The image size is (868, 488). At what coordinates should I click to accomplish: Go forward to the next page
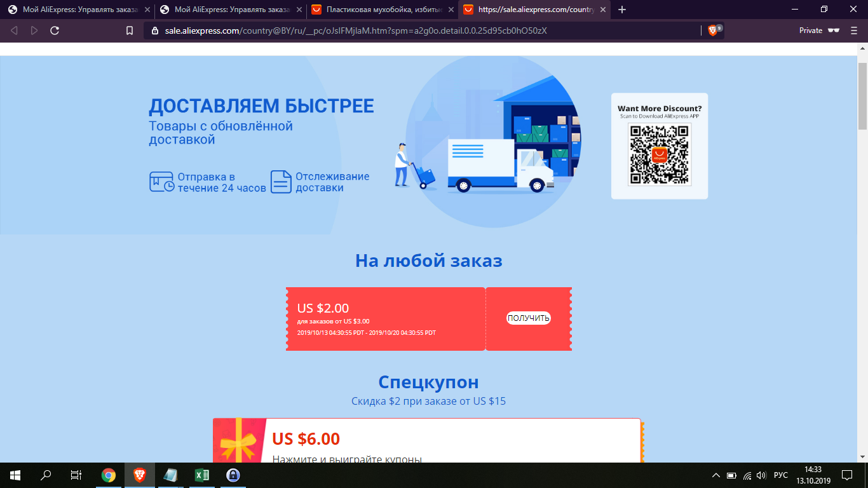[34, 30]
